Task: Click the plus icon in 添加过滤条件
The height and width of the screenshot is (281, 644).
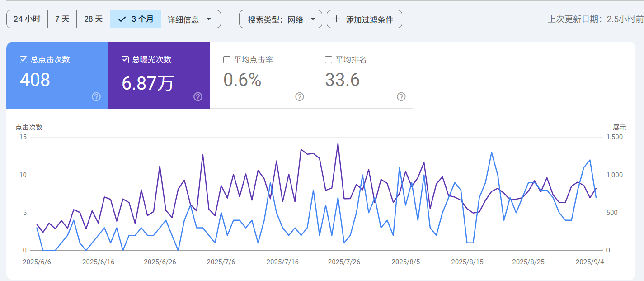Action: coord(336,19)
